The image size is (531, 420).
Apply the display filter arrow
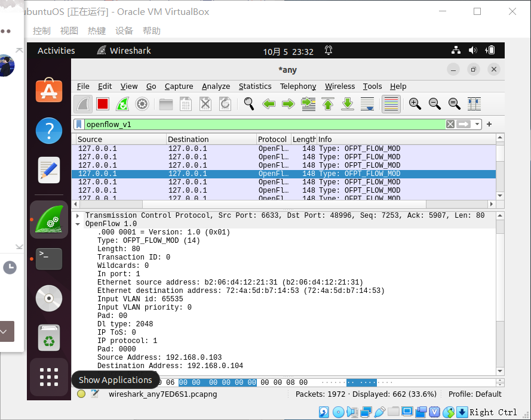tap(464, 125)
